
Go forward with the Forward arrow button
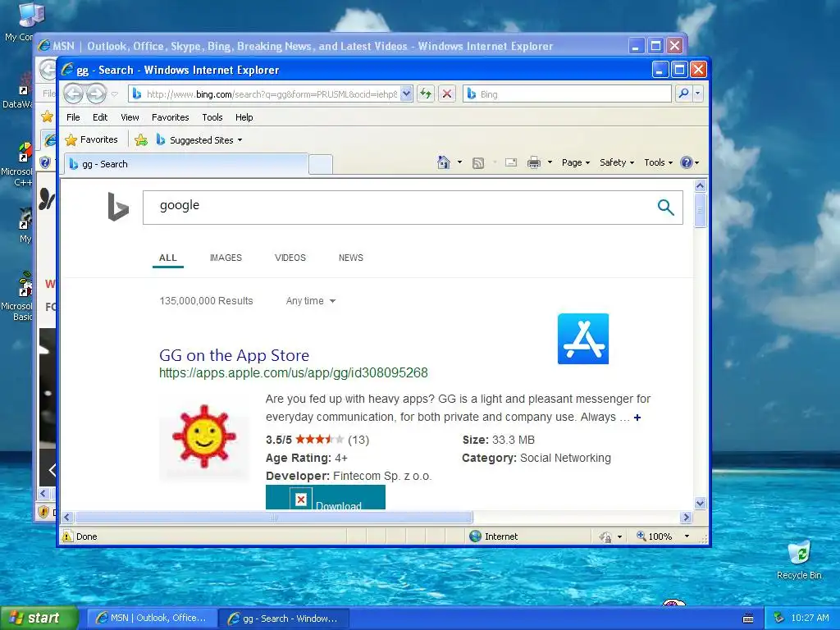pos(97,94)
